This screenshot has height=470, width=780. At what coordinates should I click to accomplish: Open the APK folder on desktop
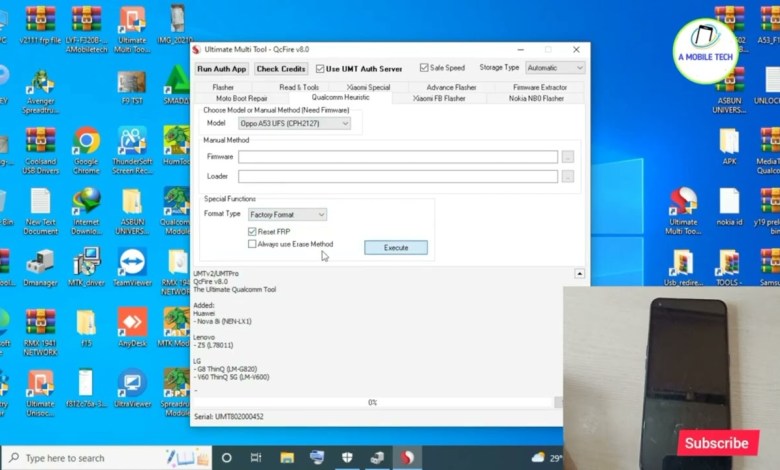coord(729,145)
